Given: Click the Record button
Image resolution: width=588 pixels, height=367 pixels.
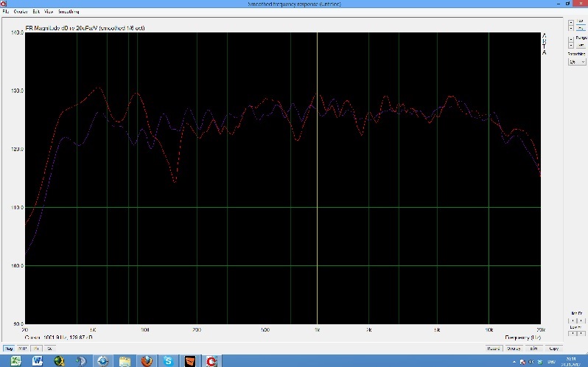Looking at the screenshot, I should tap(493, 348).
